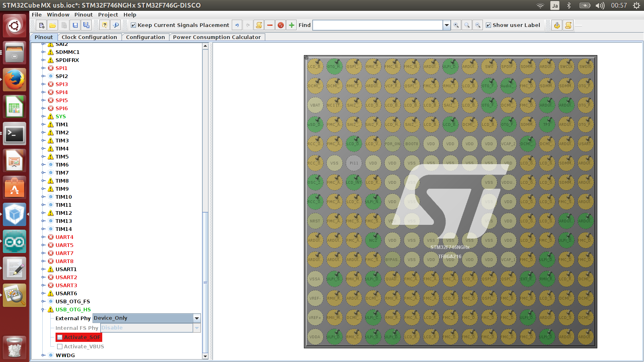Click inside the Find text field
The height and width of the screenshot is (362, 644).
point(378,25)
